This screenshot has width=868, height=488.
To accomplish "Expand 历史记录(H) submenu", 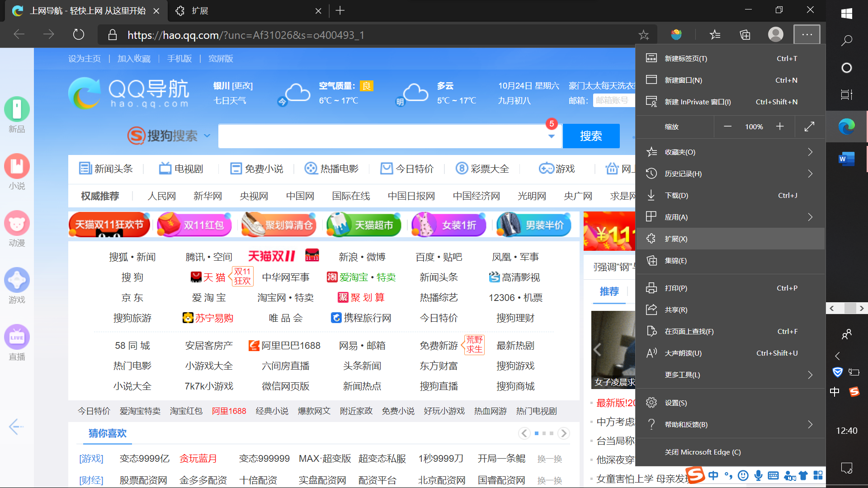I will 730,174.
